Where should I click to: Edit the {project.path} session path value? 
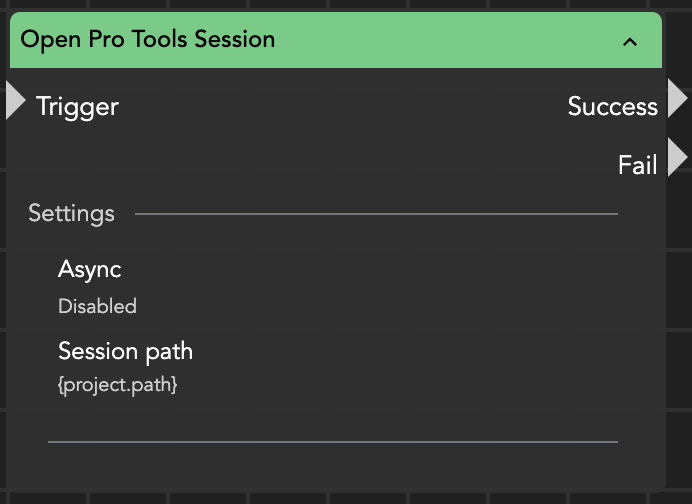pyautogui.click(x=117, y=384)
